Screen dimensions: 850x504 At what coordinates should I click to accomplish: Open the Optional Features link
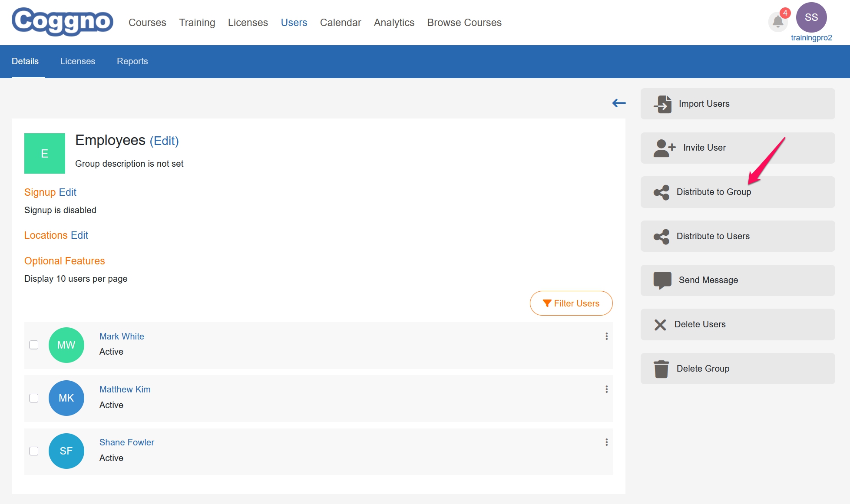tap(65, 261)
